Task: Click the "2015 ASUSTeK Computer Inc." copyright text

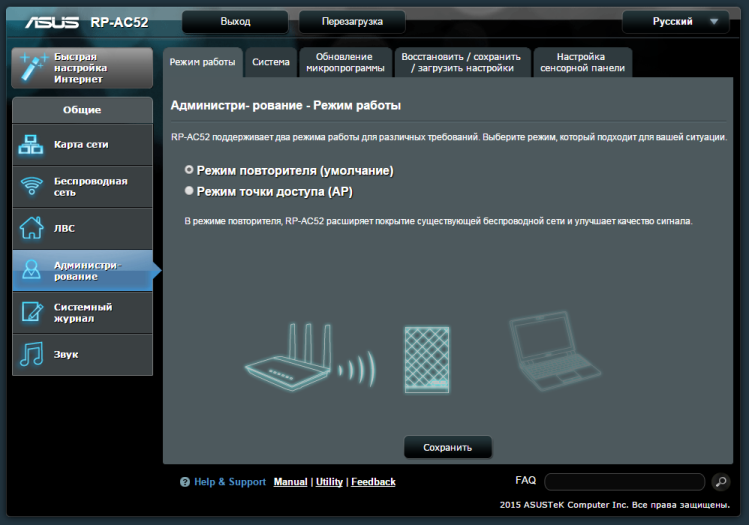Action: click(615, 505)
